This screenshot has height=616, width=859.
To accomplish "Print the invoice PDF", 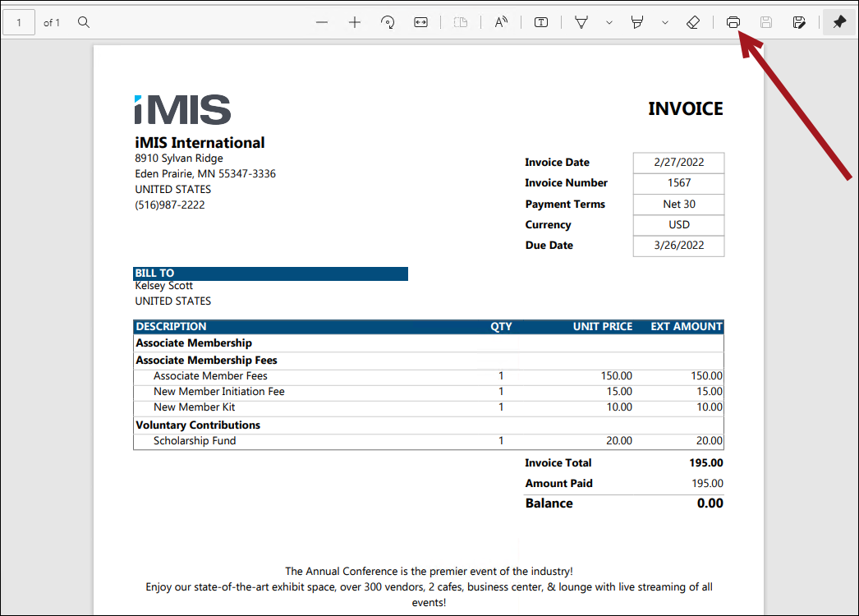I will pyautogui.click(x=733, y=22).
